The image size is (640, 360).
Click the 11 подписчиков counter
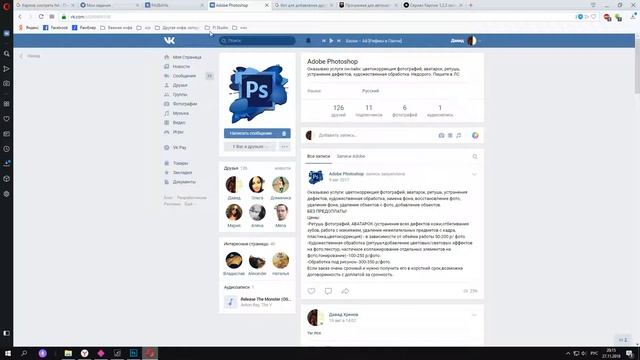click(x=369, y=110)
